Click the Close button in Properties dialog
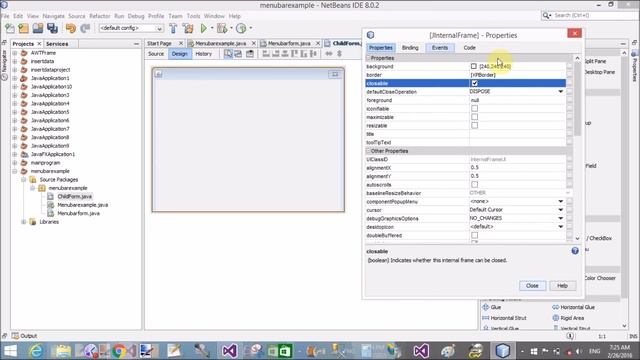640x360 pixels. (x=532, y=286)
